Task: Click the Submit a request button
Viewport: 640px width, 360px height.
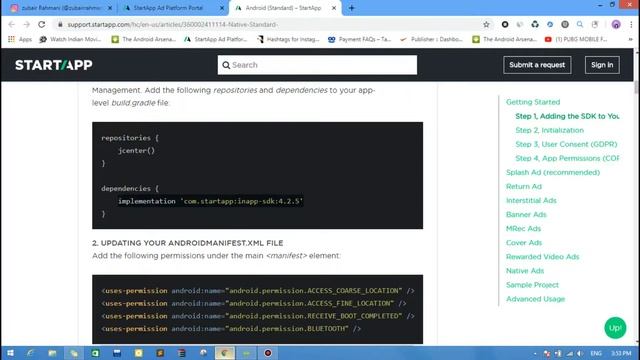Action: click(537, 65)
